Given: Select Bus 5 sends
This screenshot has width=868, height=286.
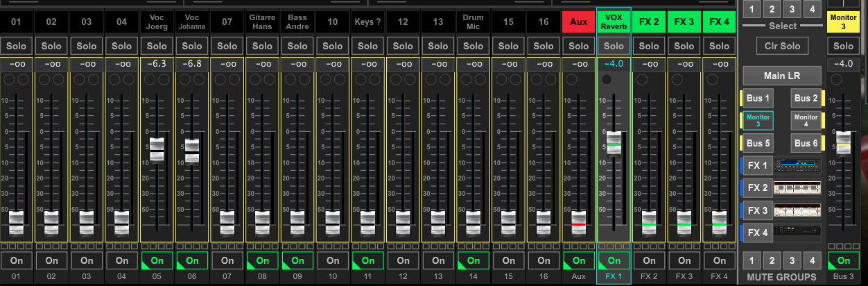Looking at the screenshot, I should click(756, 144).
